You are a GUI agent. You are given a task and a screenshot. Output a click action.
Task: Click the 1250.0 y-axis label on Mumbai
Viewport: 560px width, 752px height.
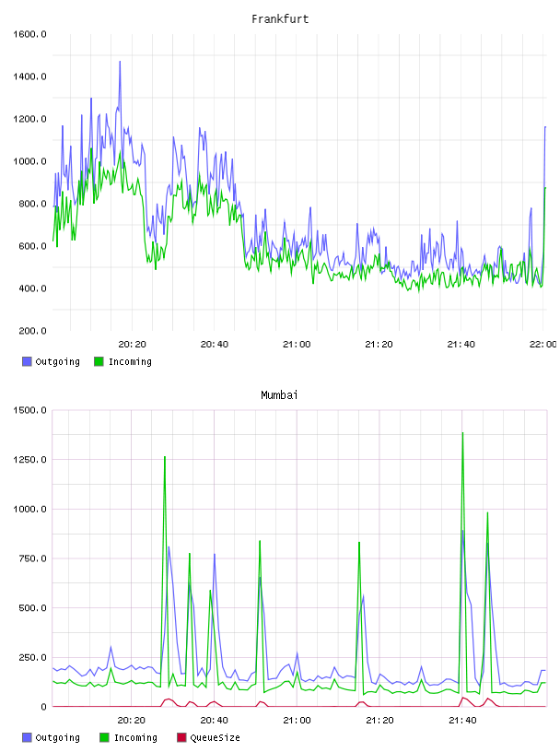(x=29, y=460)
